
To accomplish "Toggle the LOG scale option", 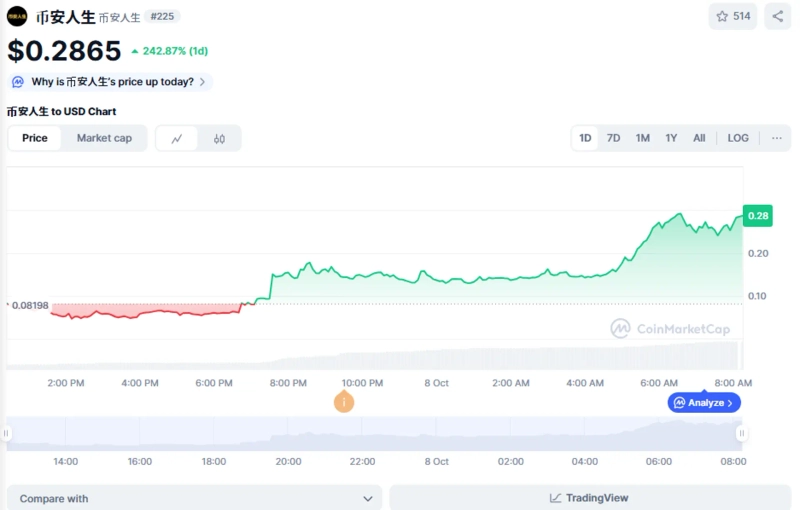I will [x=738, y=138].
